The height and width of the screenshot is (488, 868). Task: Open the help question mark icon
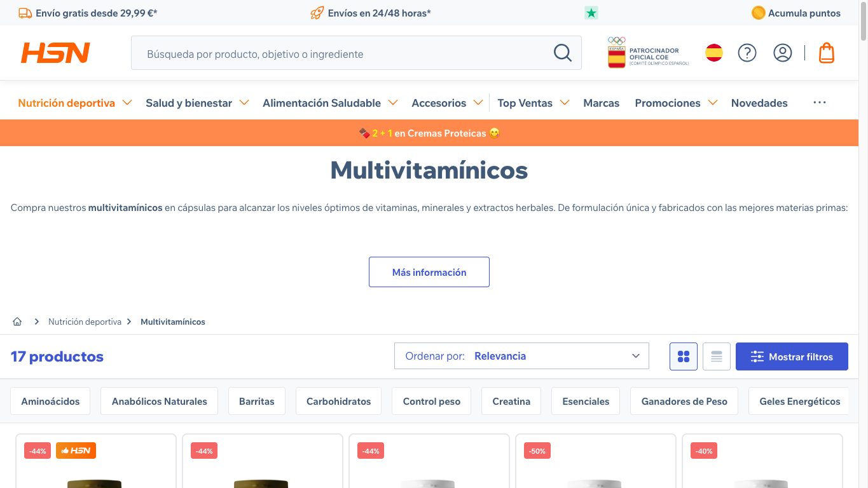pyautogui.click(x=747, y=53)
